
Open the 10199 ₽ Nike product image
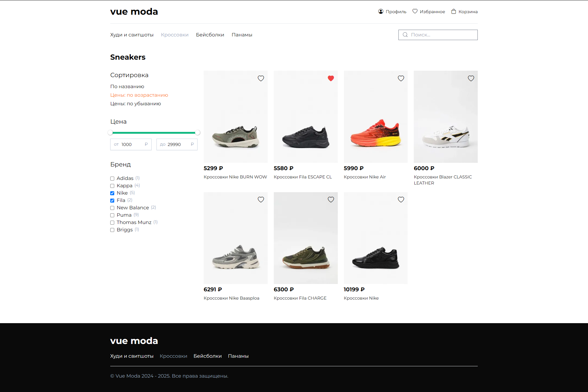click(376, 238)
